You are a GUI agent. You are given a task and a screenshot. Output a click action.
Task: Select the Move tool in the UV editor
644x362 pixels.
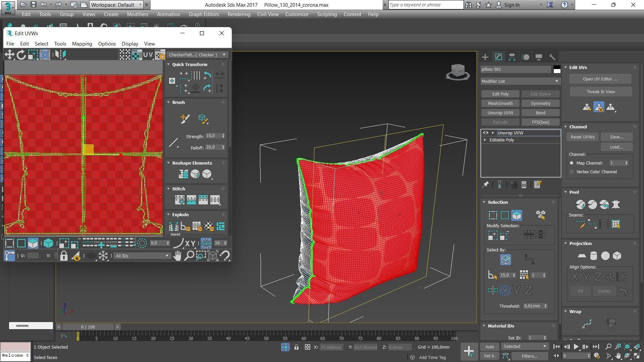point(9,55)
